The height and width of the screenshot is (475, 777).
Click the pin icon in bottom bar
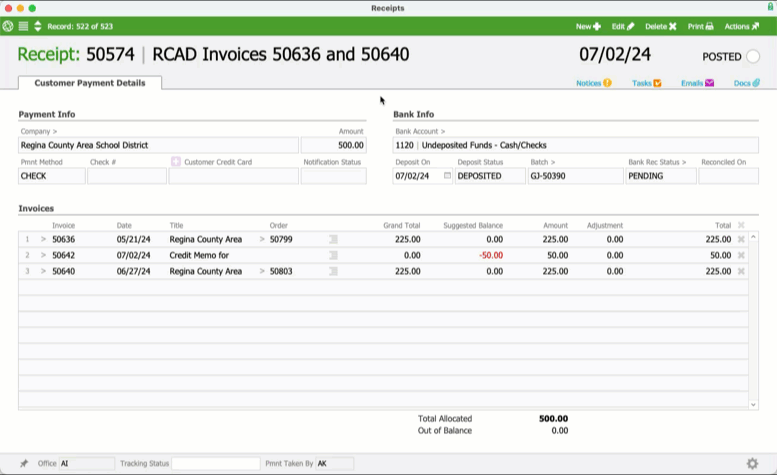point(24,464)
